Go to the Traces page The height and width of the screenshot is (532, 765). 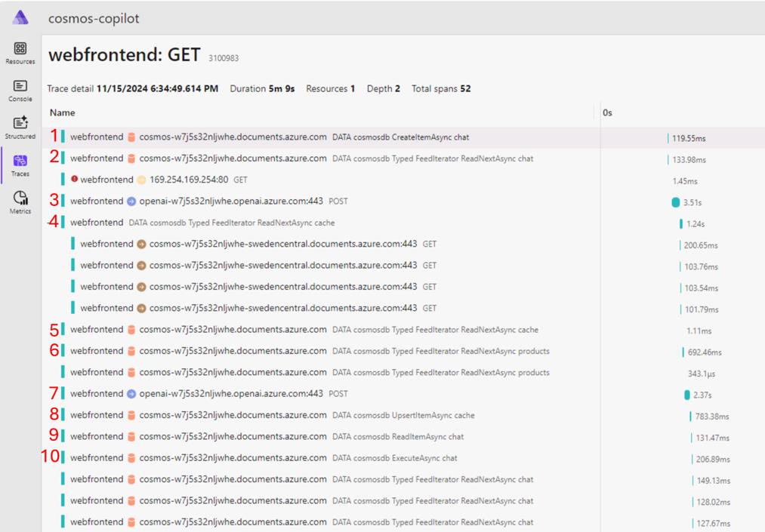click(20, 165)
